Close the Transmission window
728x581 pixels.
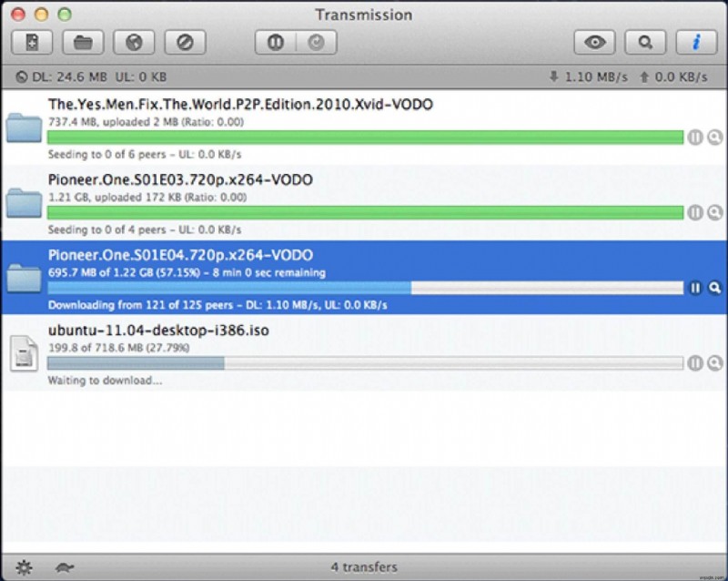(18, 15)
